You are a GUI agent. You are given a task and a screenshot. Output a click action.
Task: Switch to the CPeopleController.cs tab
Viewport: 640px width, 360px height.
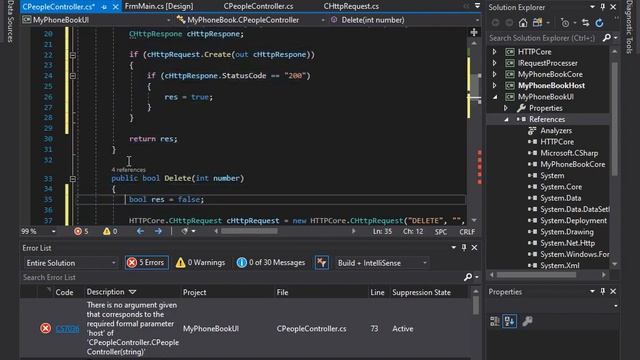258,6
